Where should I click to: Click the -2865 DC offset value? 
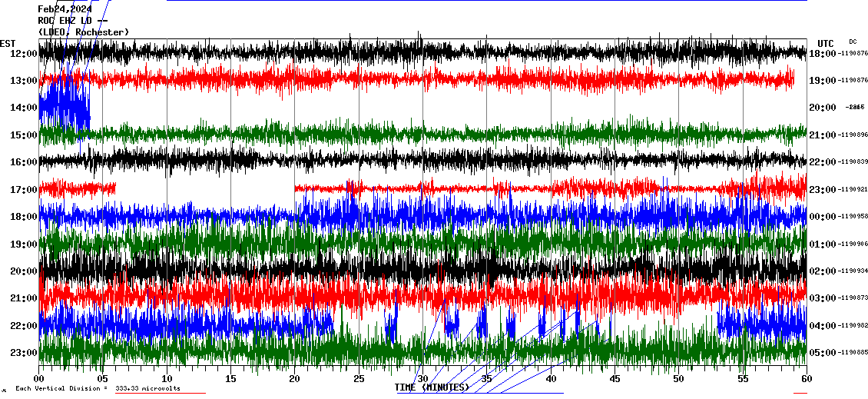click(x=856, y=108)
